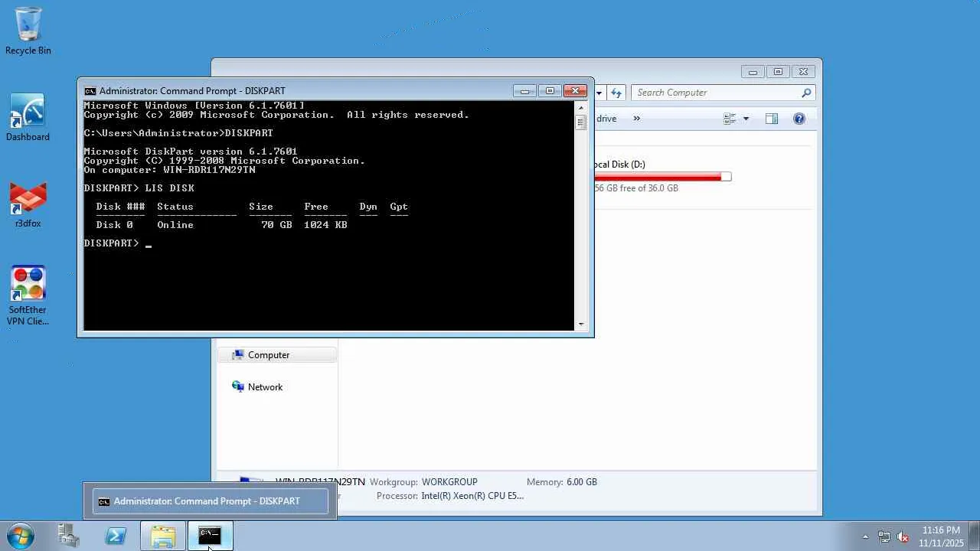Select the Local Disk (D:) drive
Image resolution: width=980 pixels, height=551 pixels.
click(663, 177)
